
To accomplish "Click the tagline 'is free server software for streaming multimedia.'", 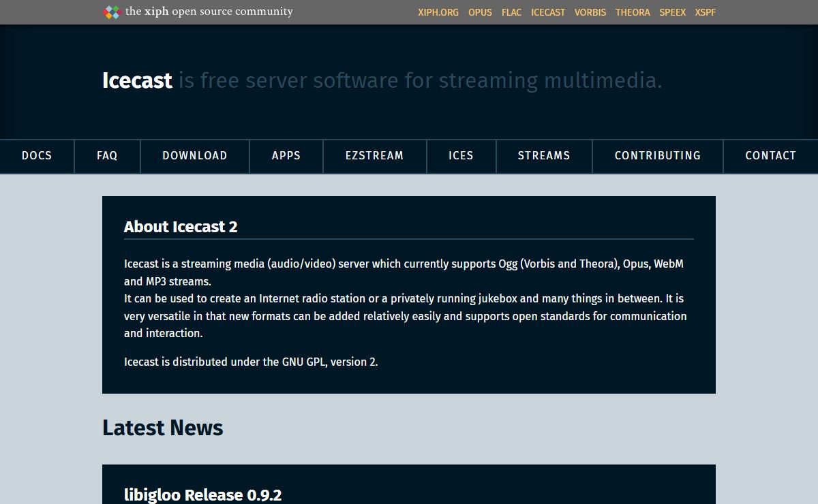I will 420,80.
